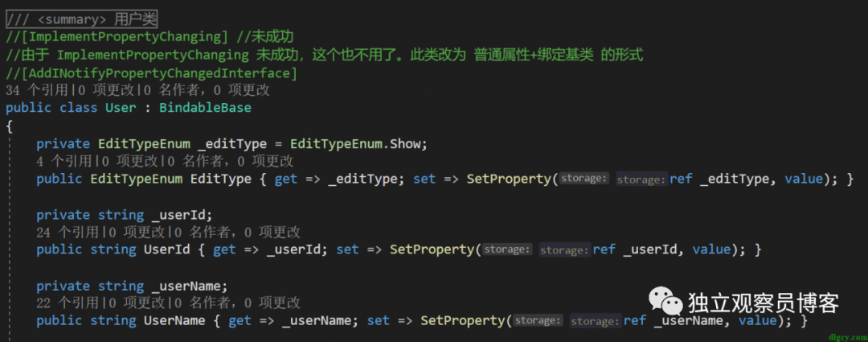
Task: Open the 22 个引用 CodeLens link
Action: click(68, 303)
